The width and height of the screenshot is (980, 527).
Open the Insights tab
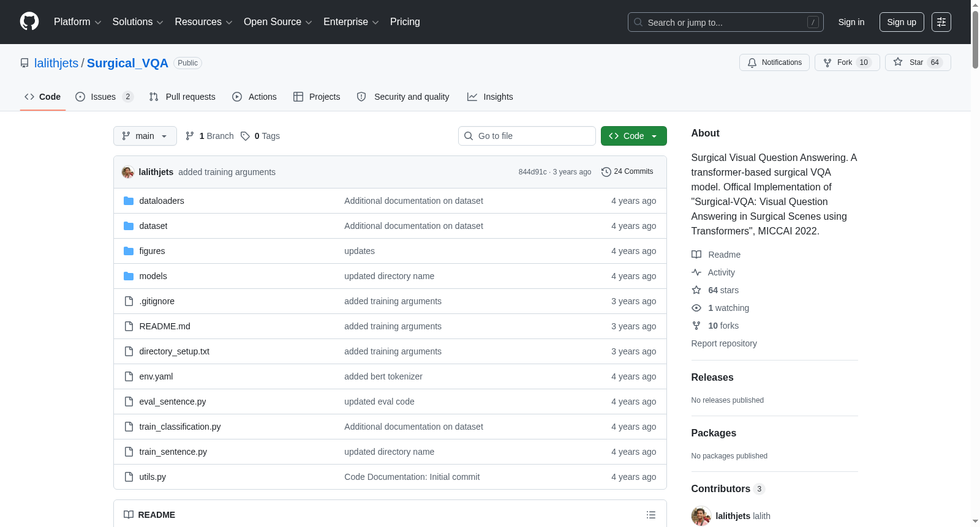(x=490, y=97)
